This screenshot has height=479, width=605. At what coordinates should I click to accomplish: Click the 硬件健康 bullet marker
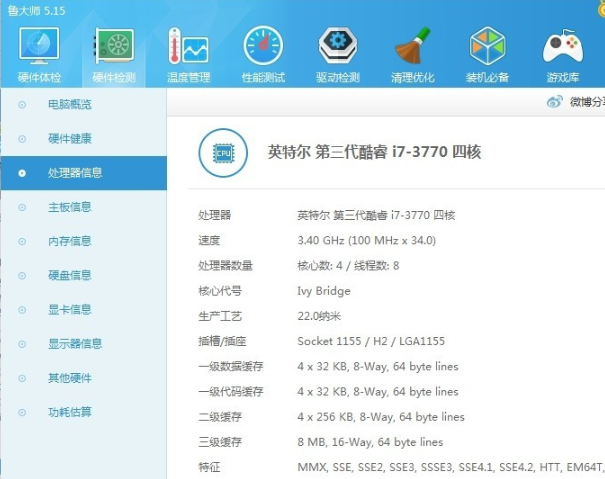(22, 139)
